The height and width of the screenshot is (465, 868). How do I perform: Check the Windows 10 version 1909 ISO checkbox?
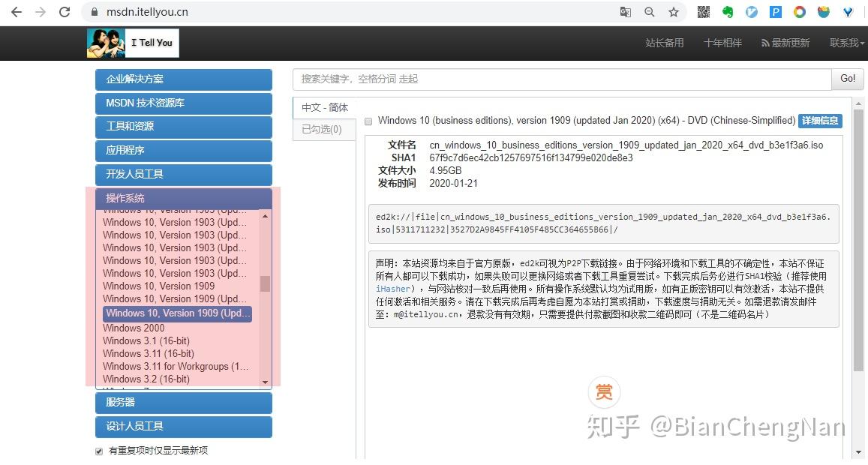368,121
